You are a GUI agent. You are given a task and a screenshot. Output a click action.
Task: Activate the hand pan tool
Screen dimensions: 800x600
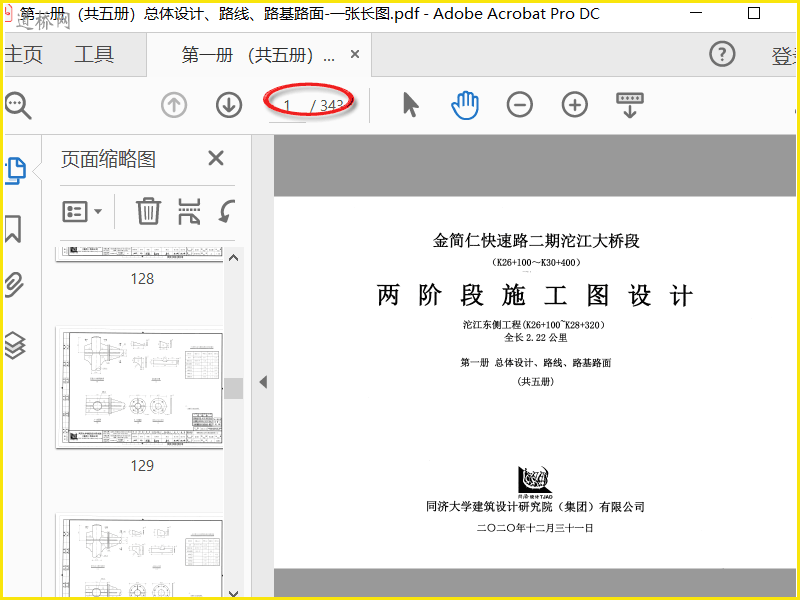pyautogui.click(x=465, y=105)
